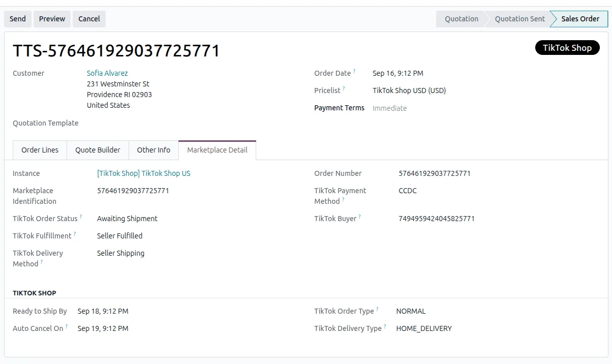Show help icon beside TikTok Order Type
The width and height of the screenshot is (612, 364).
(x=377, y=309)
